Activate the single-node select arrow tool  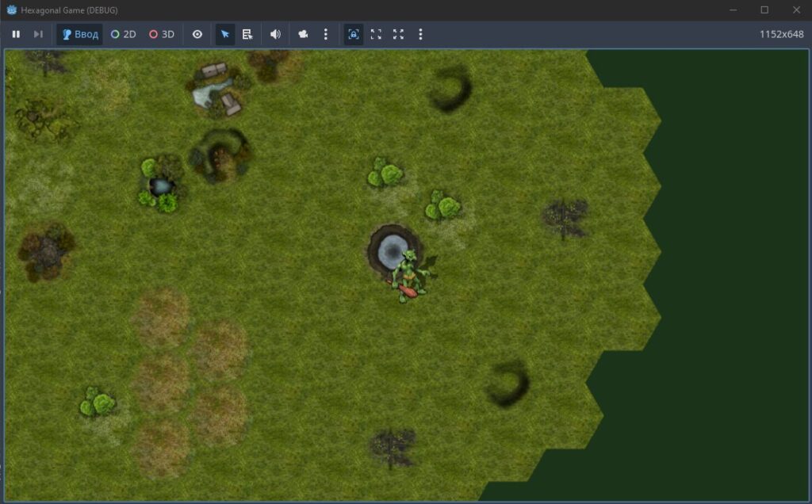(224, 34)
